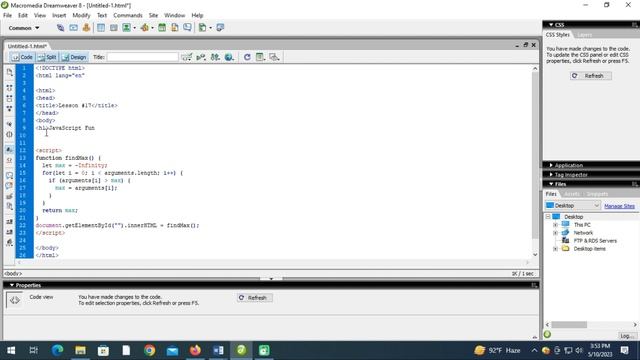Format source code in the coding toolbar
The height and width of the screenshot is (360, 640).
pos(9,242)
